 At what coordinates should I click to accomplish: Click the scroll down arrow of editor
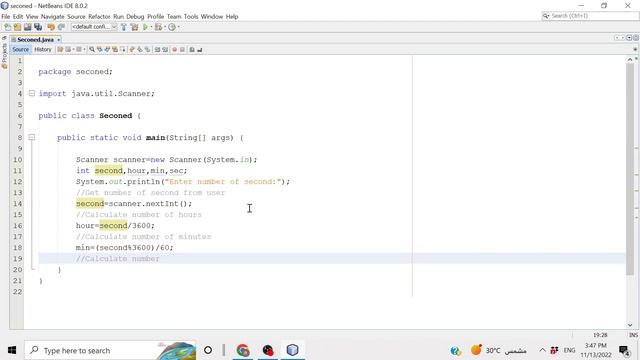tap(630, 325)
